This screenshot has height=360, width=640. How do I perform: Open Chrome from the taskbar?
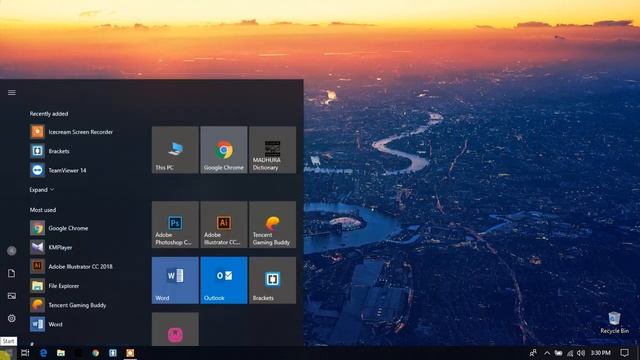pyautogui.click(x=95, y=353)
